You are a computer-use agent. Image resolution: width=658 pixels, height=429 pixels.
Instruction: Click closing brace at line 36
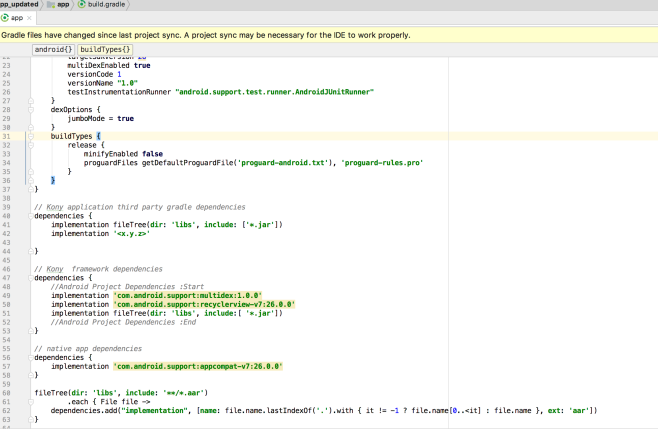click(x=53, y=180)
